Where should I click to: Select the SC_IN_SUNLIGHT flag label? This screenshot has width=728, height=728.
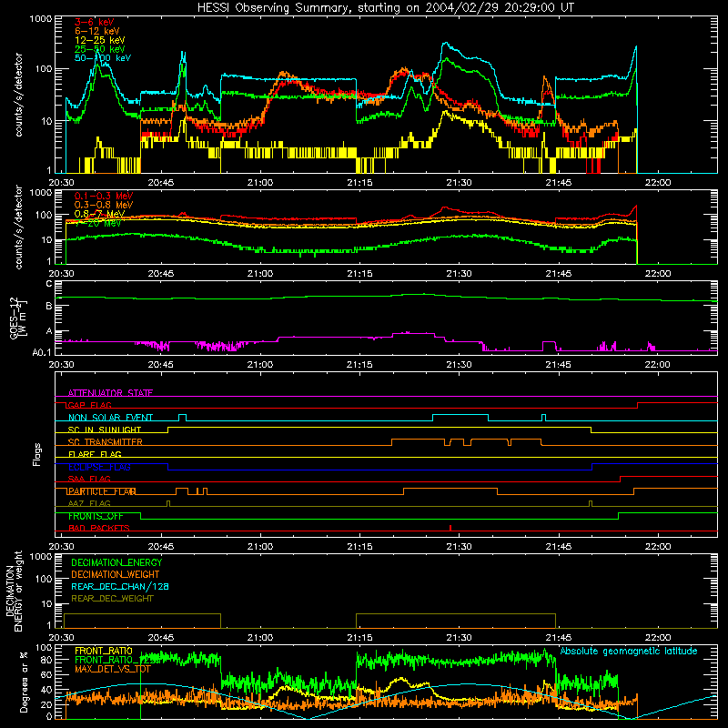point(105,430)
